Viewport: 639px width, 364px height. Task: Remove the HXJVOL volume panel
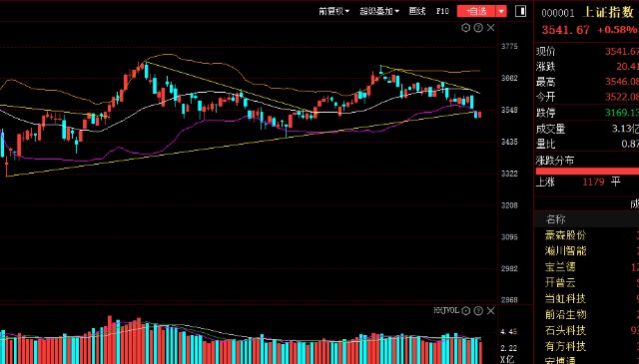tap(490, 311)
